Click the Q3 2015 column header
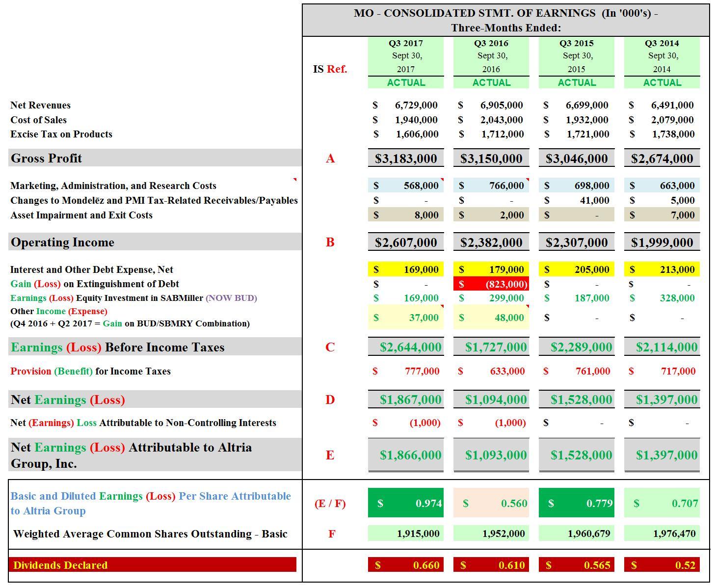The width and height of the screenshot is (715, 588). click(x=577, y=43)
